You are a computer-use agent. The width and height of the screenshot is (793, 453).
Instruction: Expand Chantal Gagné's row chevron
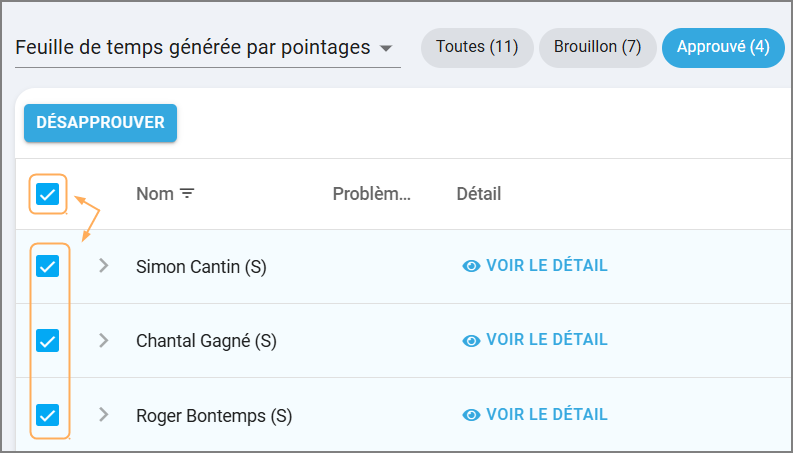pyautogui.click(x=103, y=340)
